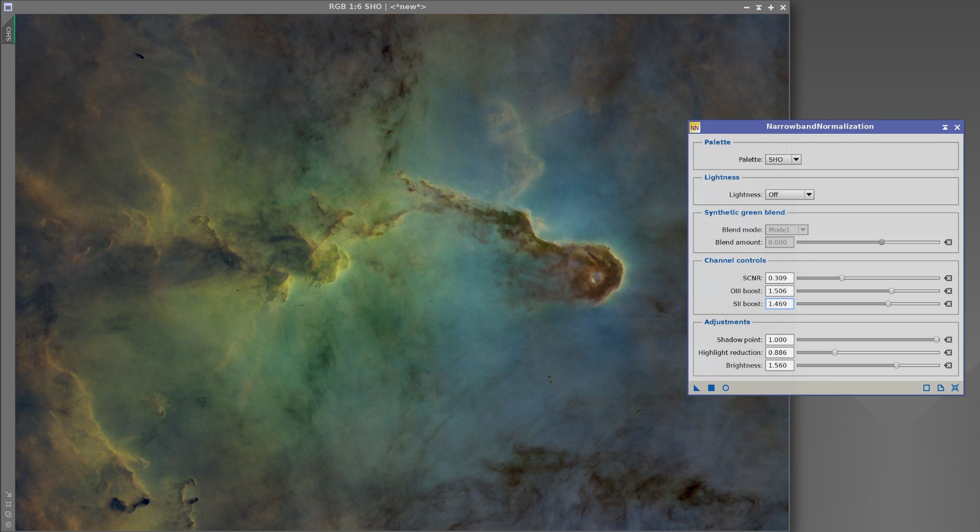The height and width of the screenshot is (532, 980).
Task: Reset the OIII boost value
Action: (x=948, y=291)
